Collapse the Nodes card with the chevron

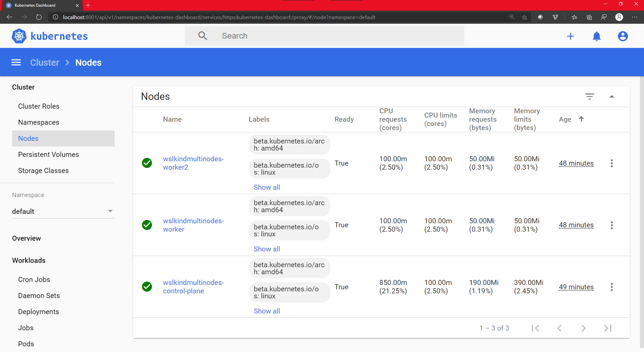pyautogui.click(x=612, y=96)
